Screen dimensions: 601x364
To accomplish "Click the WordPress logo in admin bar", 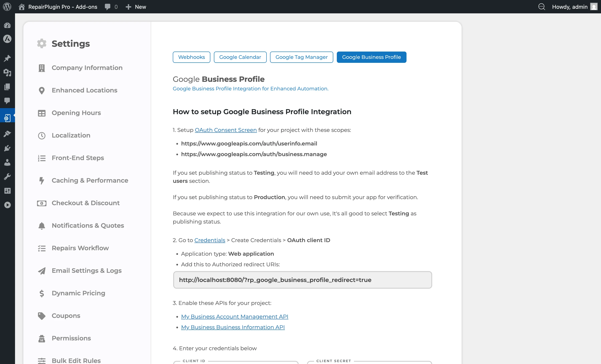I will tap(7, 7).
